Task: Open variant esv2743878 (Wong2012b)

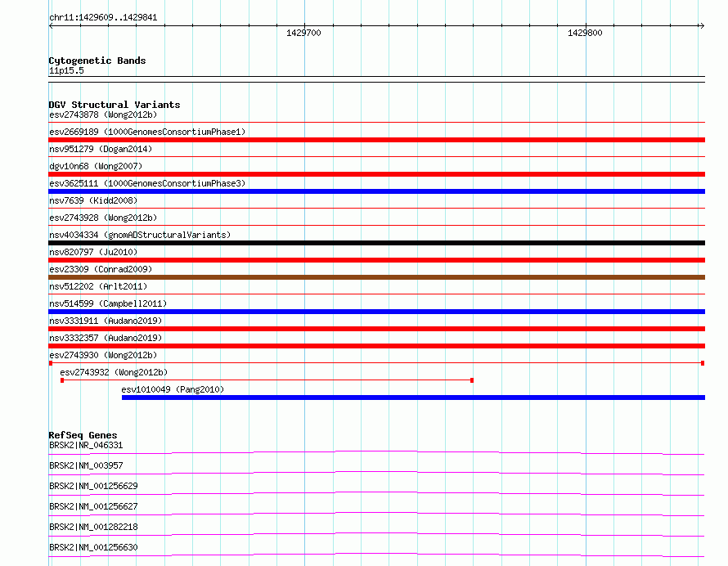Action: click(103, 115)
